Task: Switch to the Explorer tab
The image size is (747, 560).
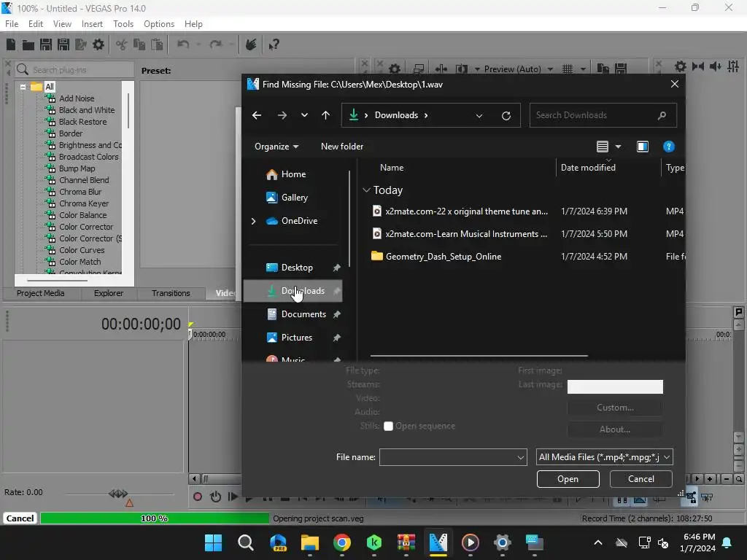Action: (x=109, y=293)
